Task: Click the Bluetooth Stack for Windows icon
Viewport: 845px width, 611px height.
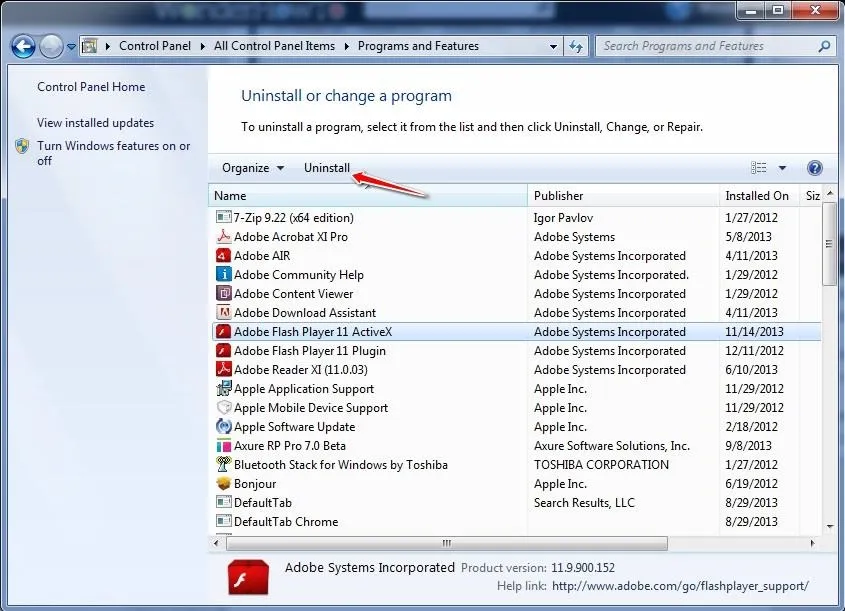Action: click(x=223, y=464)
